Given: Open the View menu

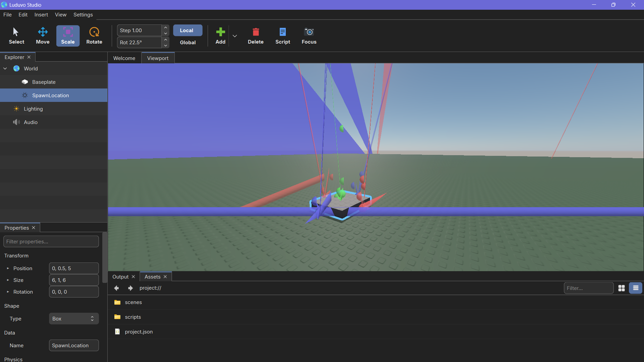Looking at the screenshot, I should point(60,15).
